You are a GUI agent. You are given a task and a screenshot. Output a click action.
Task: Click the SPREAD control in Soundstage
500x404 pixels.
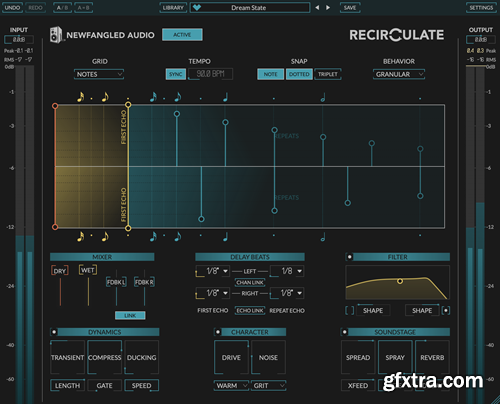[358, 357]
